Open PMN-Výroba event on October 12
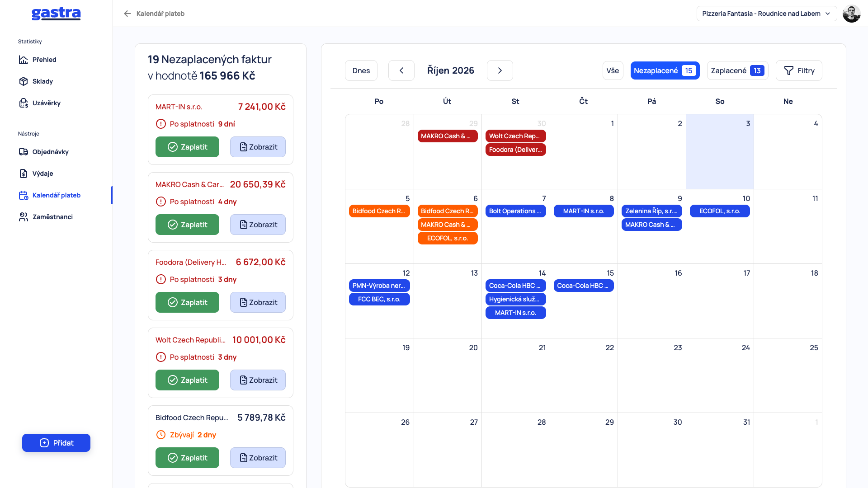Screen dimensions: 868x488 click(x=379, y=286)
